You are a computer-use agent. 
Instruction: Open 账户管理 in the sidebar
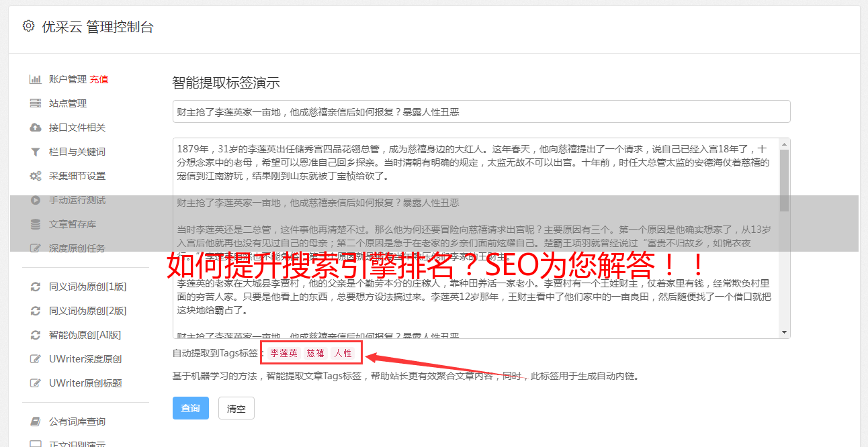[x=68, y=79]
